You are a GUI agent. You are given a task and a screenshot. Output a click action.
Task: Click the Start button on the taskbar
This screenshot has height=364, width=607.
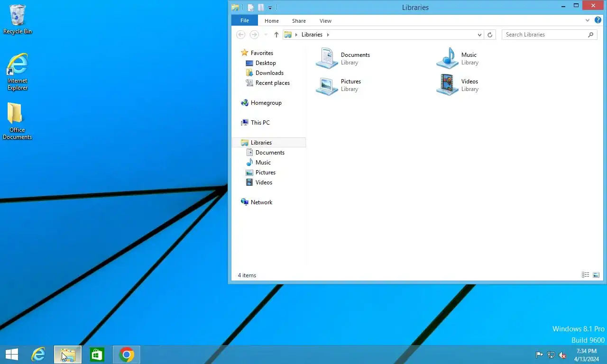12,355
